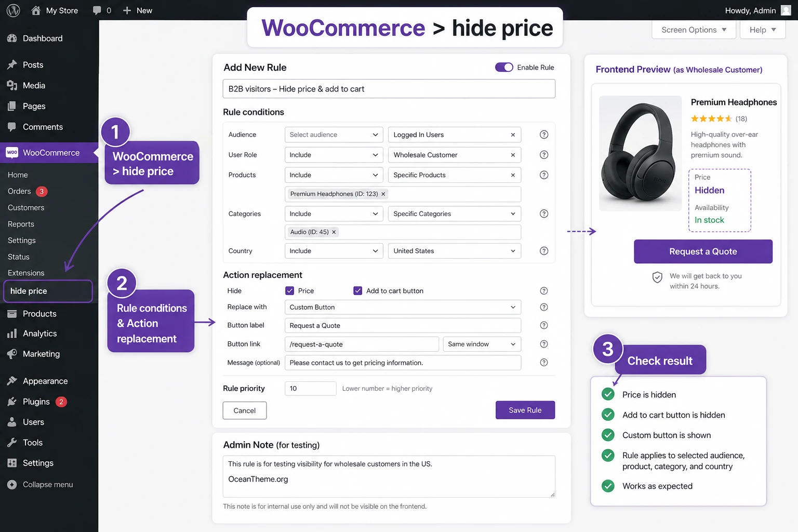The image size is (798, 532).
Task: Click the rule name input field
Action: pyautogui.click(x=389, y=89)
